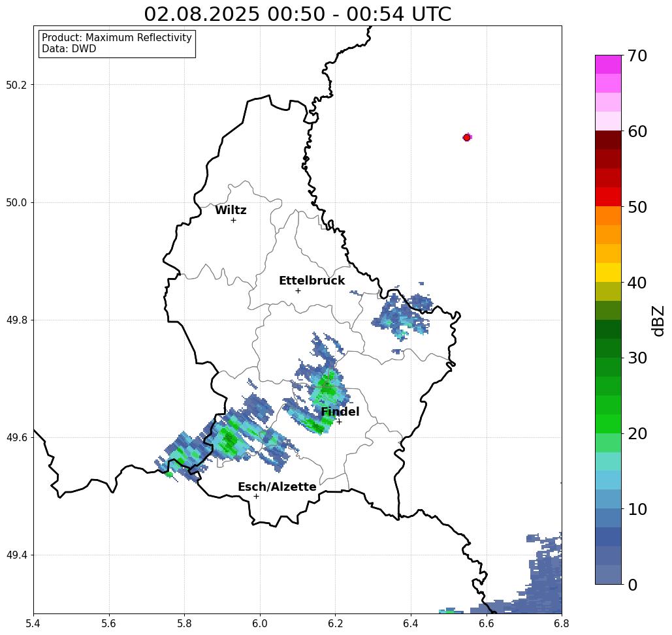Pick the yellow colorbar swatch above 40

(608, 272)
